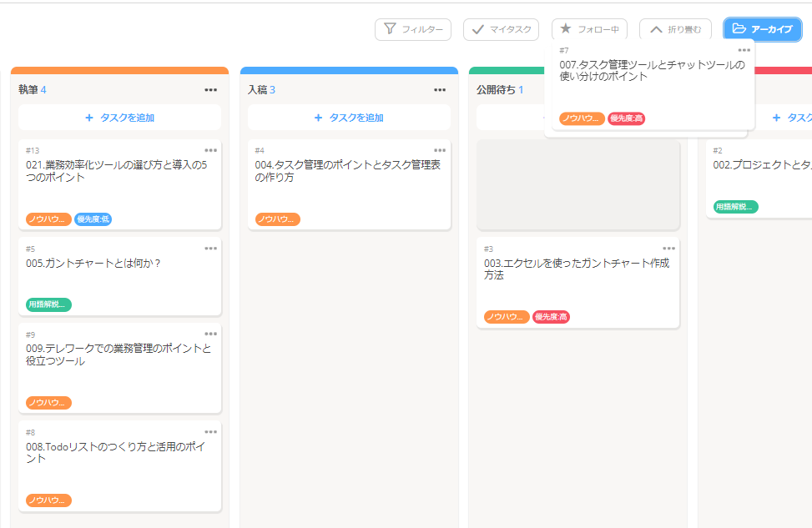Open the フィルター filter button
This screenshot has height=528, width=812.
point(413,29)
